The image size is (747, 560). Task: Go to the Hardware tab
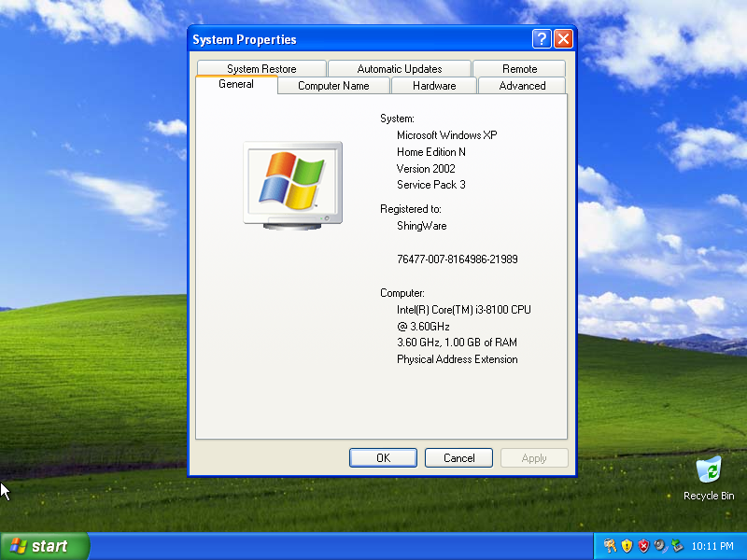pyautogui.click(x=434, y=86)
